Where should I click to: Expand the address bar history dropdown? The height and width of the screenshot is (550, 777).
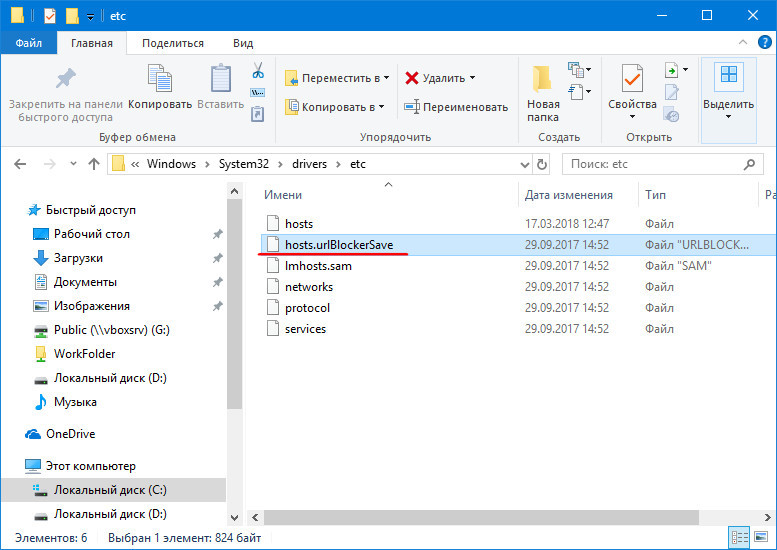point(525,165)
